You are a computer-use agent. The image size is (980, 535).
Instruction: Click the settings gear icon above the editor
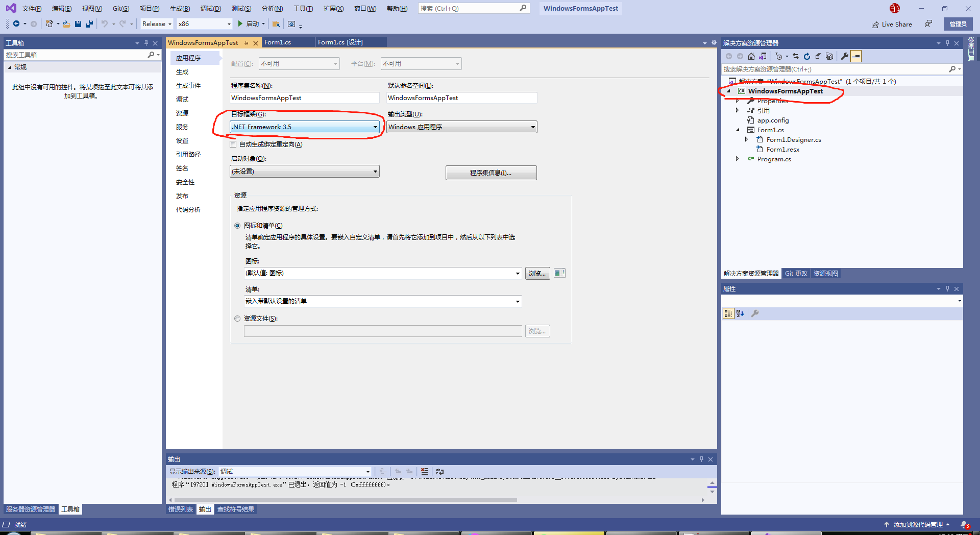[x=714, y=43]
